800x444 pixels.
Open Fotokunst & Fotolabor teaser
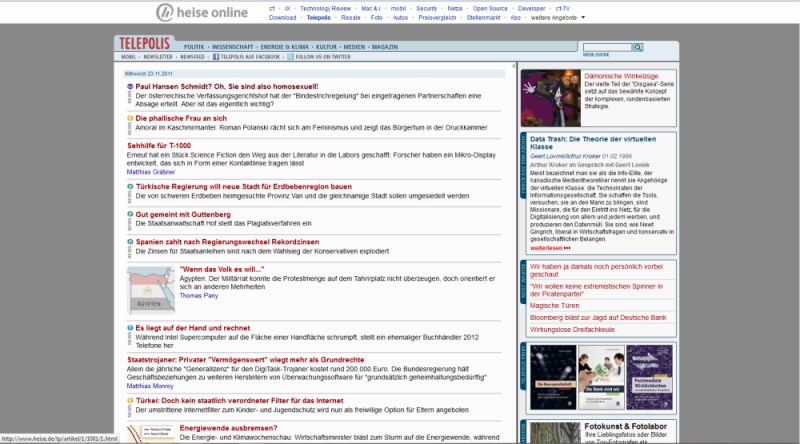626,426
